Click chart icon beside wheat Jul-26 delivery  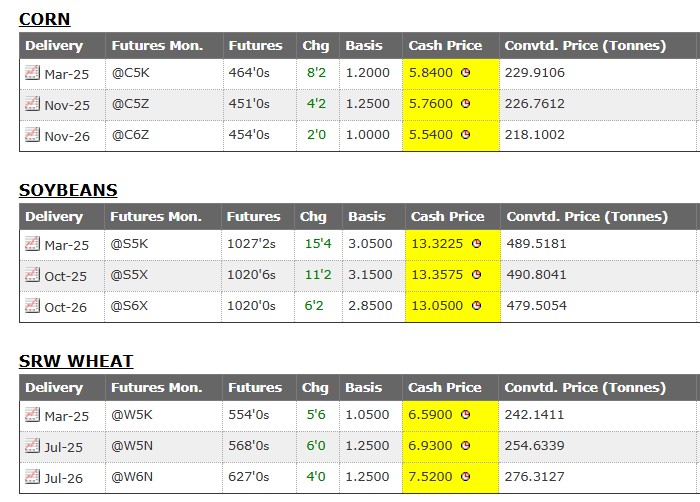coord(31,477)
